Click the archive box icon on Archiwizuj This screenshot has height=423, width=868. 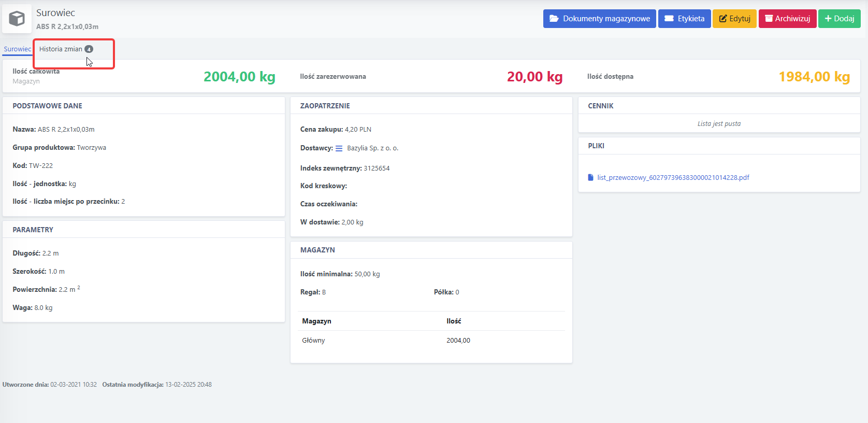point(769,19)
